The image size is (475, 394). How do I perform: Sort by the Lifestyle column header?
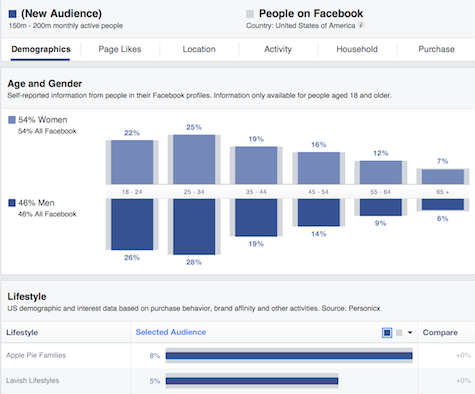click(x=22, y=332)
